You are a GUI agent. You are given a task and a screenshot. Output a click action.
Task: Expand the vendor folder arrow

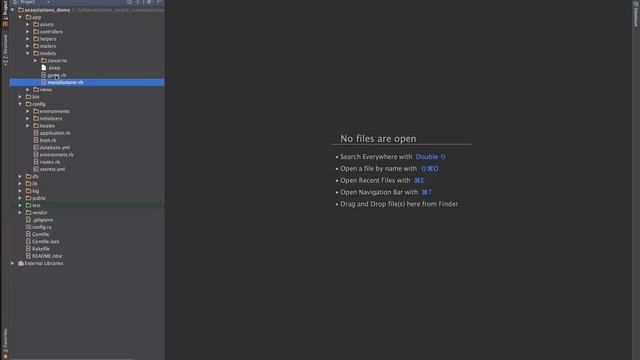point(20,213)
